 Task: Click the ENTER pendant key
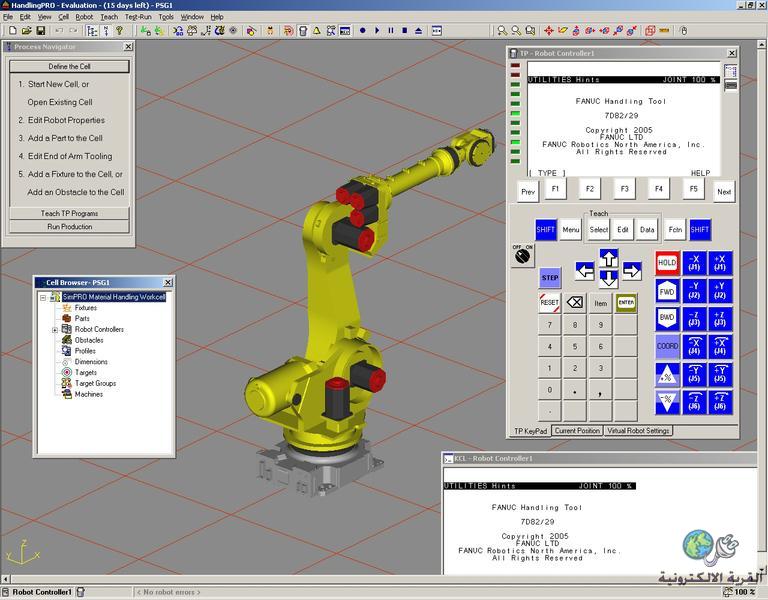(x=626, y=303)
